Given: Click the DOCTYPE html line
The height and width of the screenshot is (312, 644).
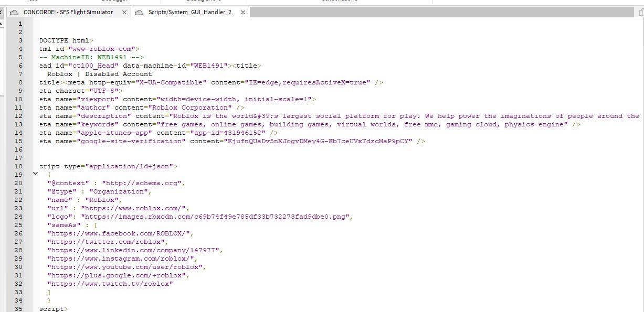Looking at the screenshot, I should 66,40.
